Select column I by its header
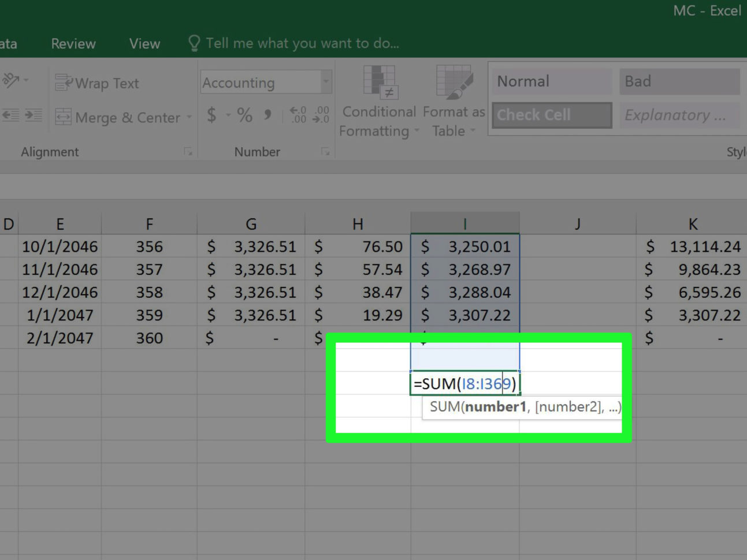 464,223
